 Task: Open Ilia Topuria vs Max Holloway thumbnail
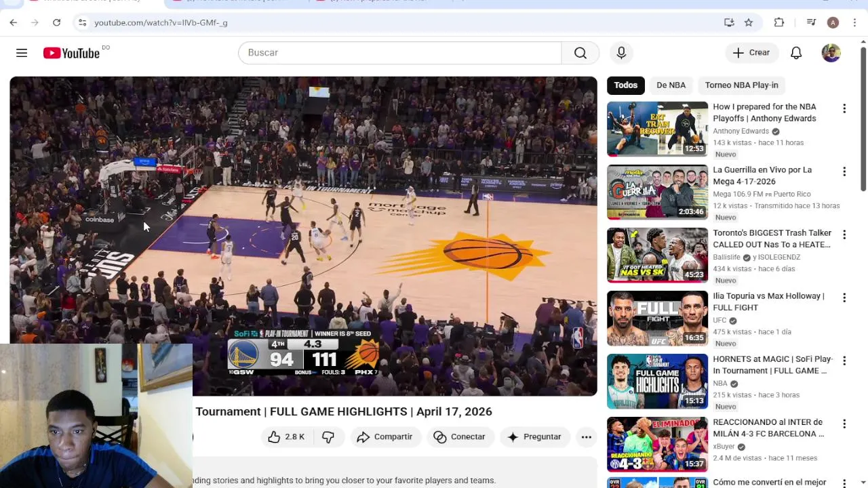coord(657,319)
